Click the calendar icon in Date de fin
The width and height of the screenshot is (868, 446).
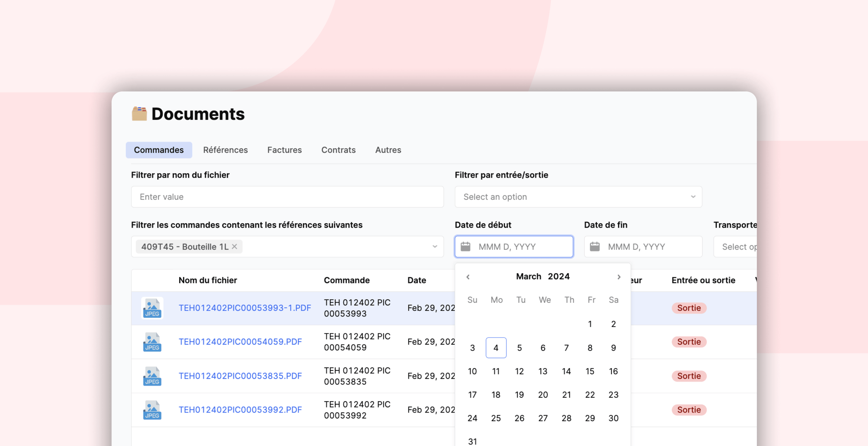pos(595,247)
